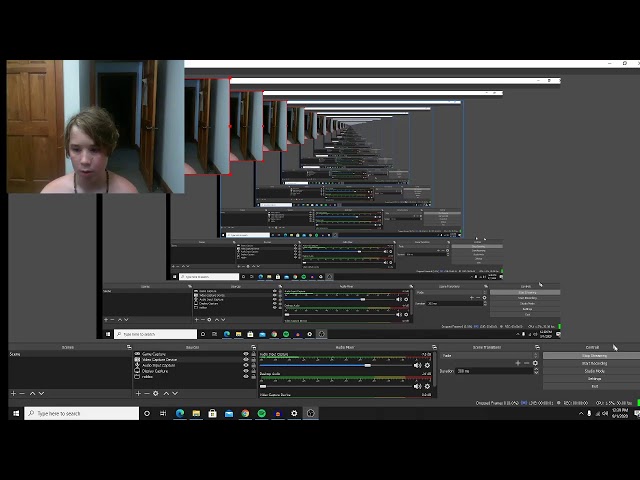This screenshot has width=640, height=480.
Task: Open source properties gear in Sources panel
Action: 156,393
